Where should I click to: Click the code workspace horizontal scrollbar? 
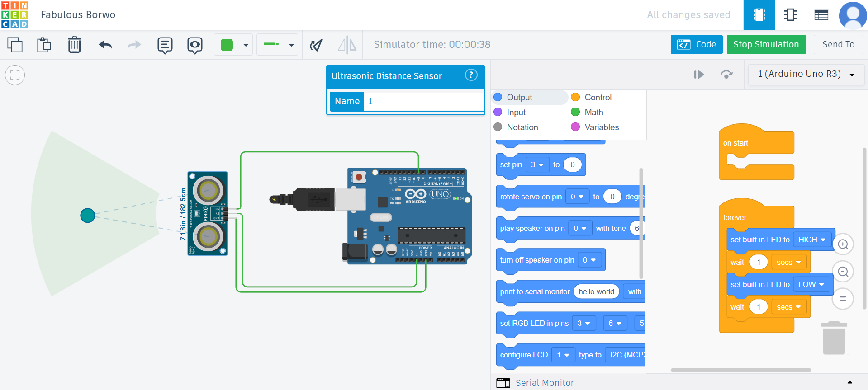click(740, 370)
